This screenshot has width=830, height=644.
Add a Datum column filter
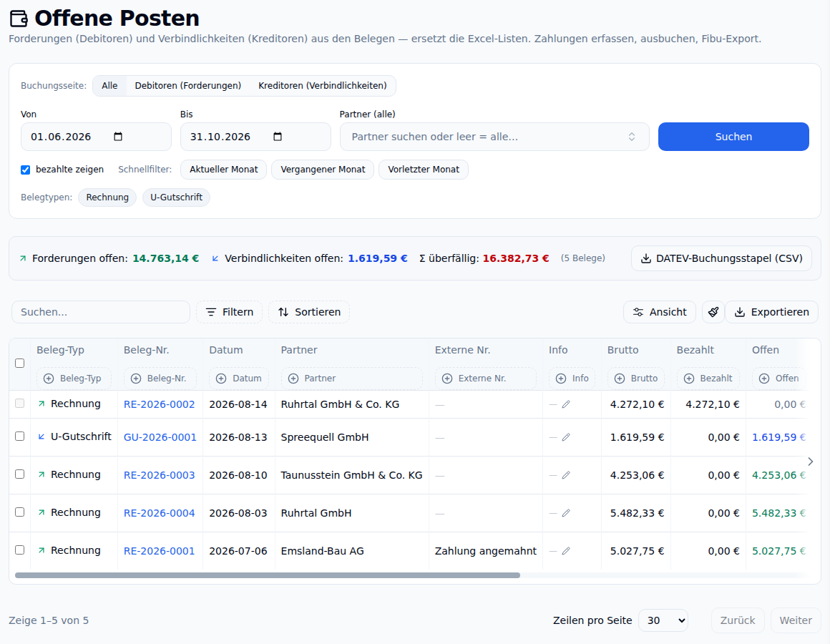tap(239, 379)
